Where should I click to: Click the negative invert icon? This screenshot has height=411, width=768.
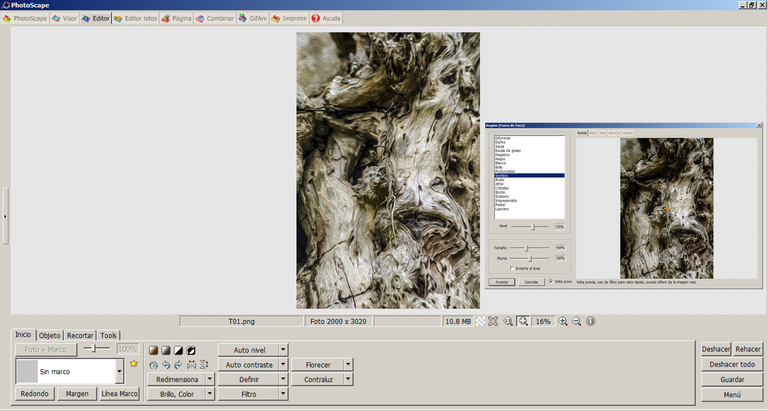tap(191, 350)
